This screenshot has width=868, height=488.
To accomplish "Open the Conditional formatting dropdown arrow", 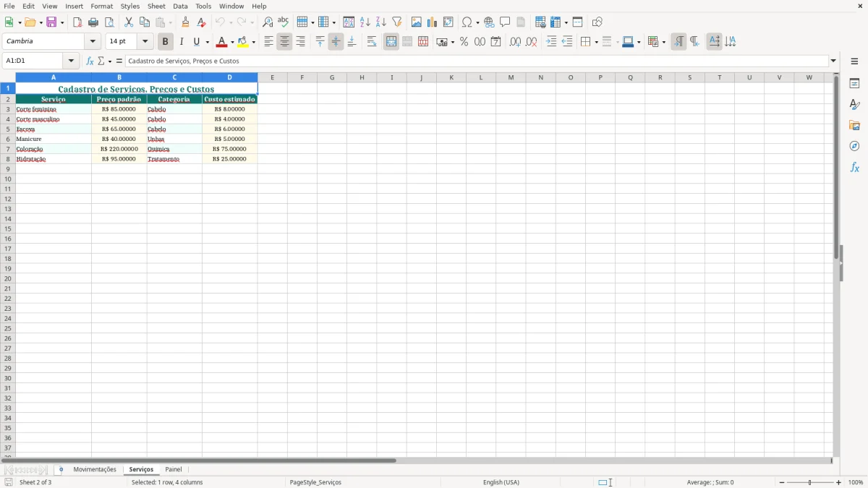I will click(x=663, y=42).
